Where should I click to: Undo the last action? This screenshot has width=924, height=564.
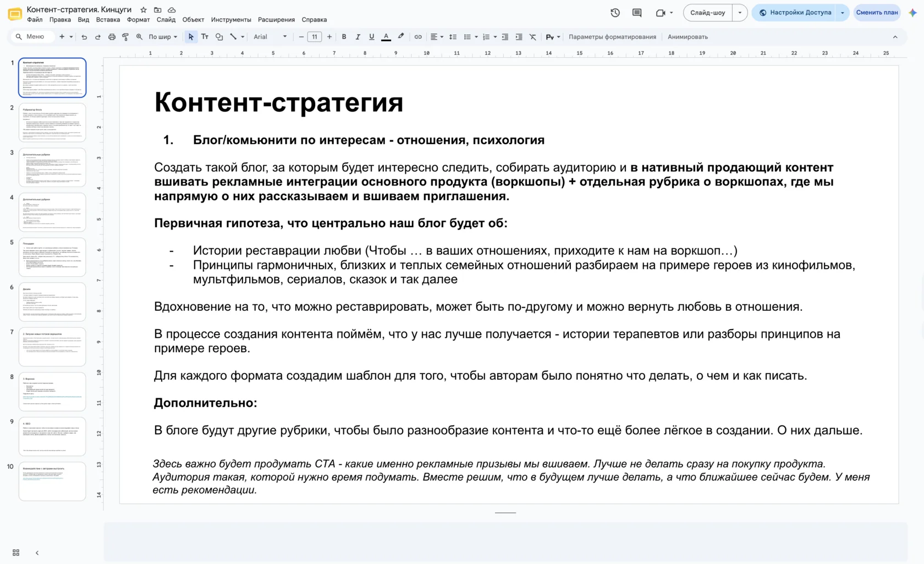click(x=84, y=37)
